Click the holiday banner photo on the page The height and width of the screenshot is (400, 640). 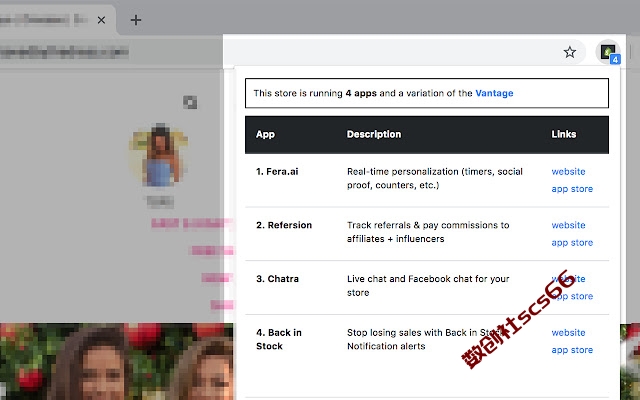117,361
